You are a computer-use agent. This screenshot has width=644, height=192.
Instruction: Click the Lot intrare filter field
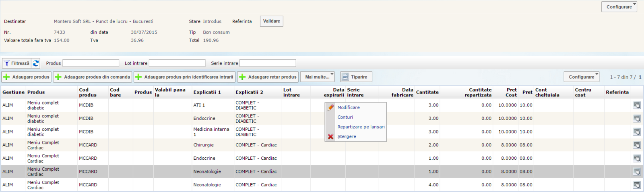pos(177,63)
